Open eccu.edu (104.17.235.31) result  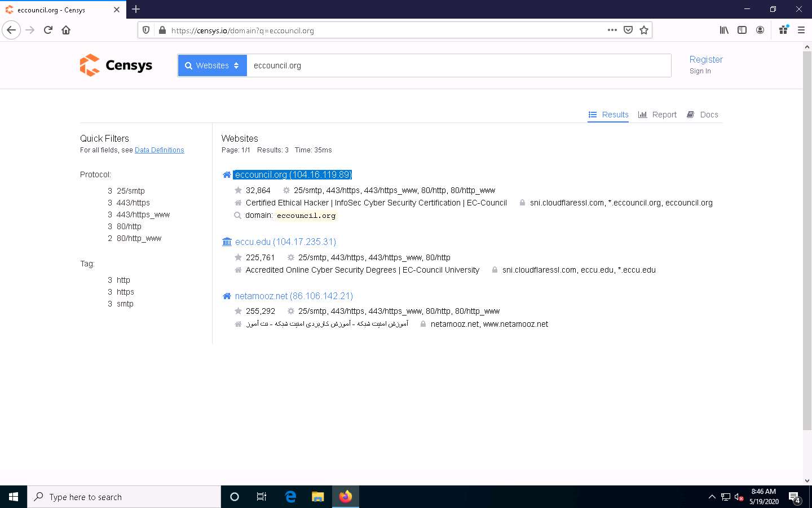(x=285, y=242)
